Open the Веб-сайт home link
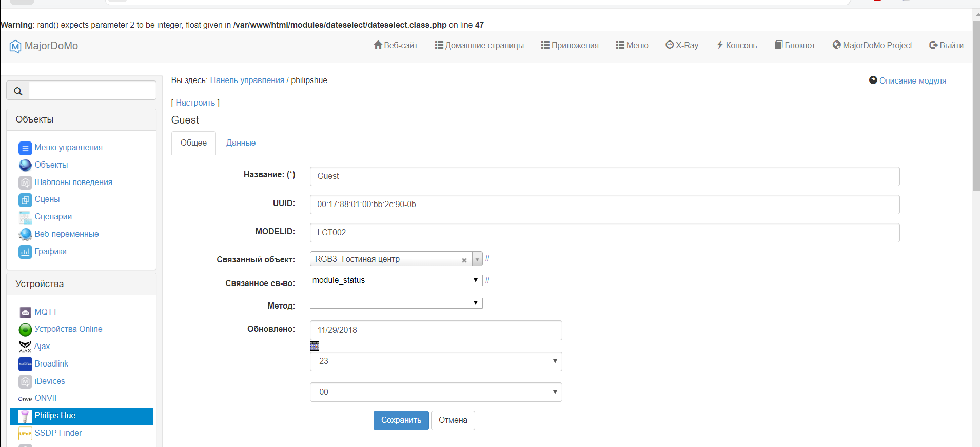This screenshot has height=447, width=980. (x=396, y=45)
